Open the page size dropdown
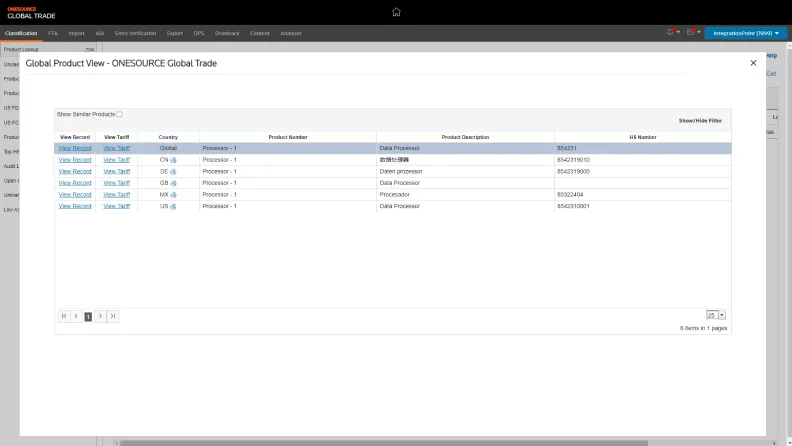Image resolution: width=792 pixels, height=446 pixels. pyautogui.click(x=722, y=315)
